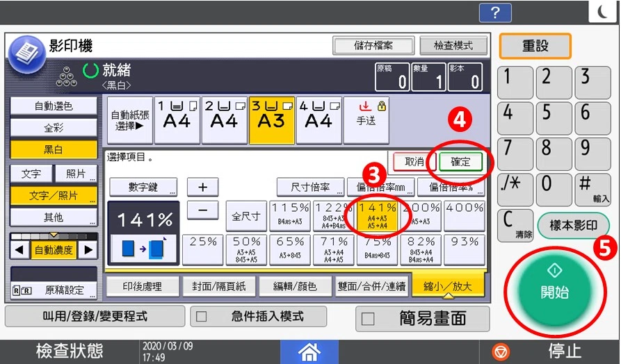Click 確定 to confirm

[x=460, y=162]
